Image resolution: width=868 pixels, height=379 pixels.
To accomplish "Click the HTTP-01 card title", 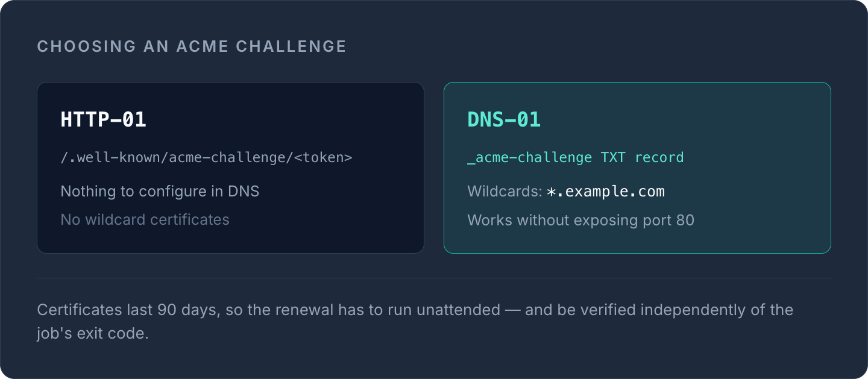I will (x=103, y=119).
